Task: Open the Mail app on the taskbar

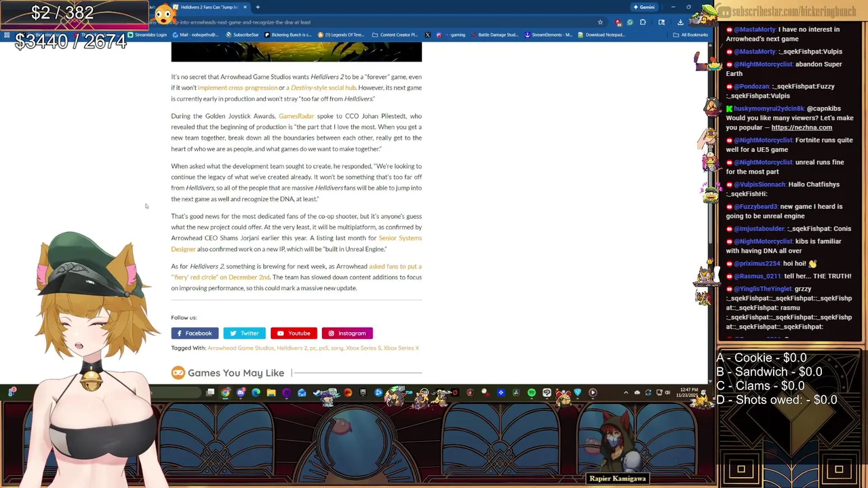Action: pyautogui.click(x=302, y=392)
